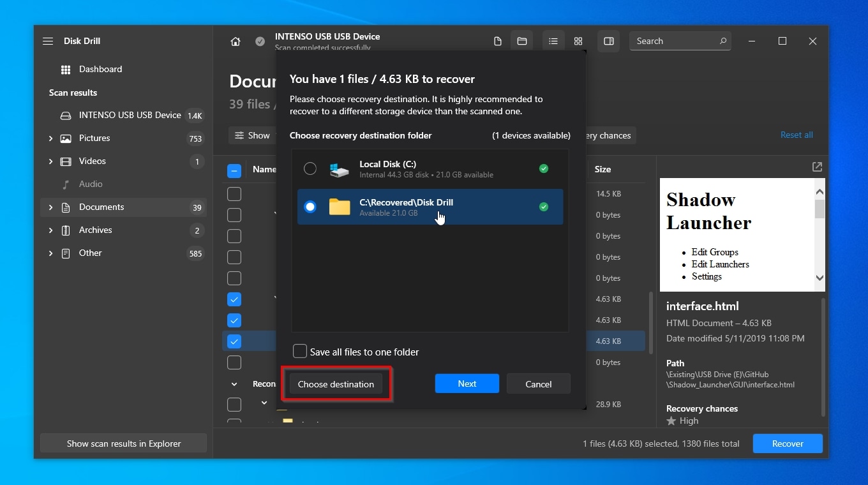Check the box on the 28.9 KB row
This screenshot has height=485, width=868.
point(234,405)
